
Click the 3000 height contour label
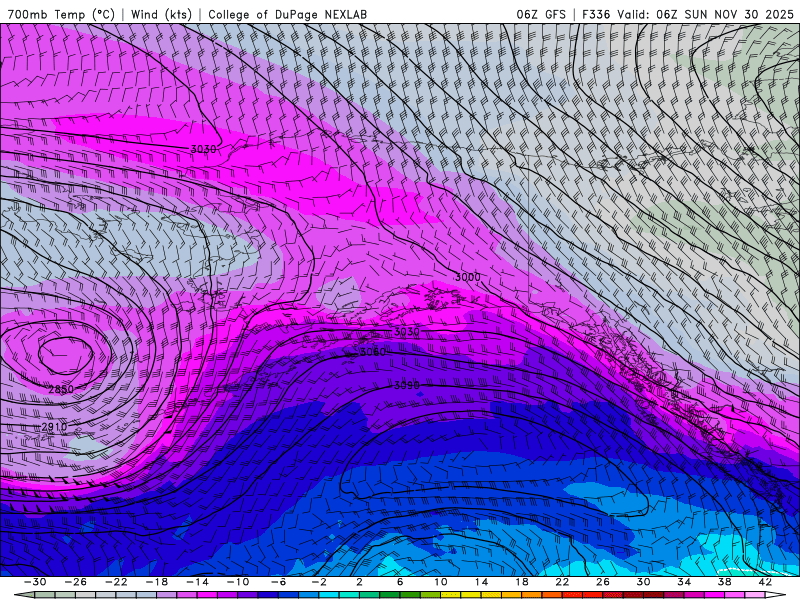pos(467,277)
